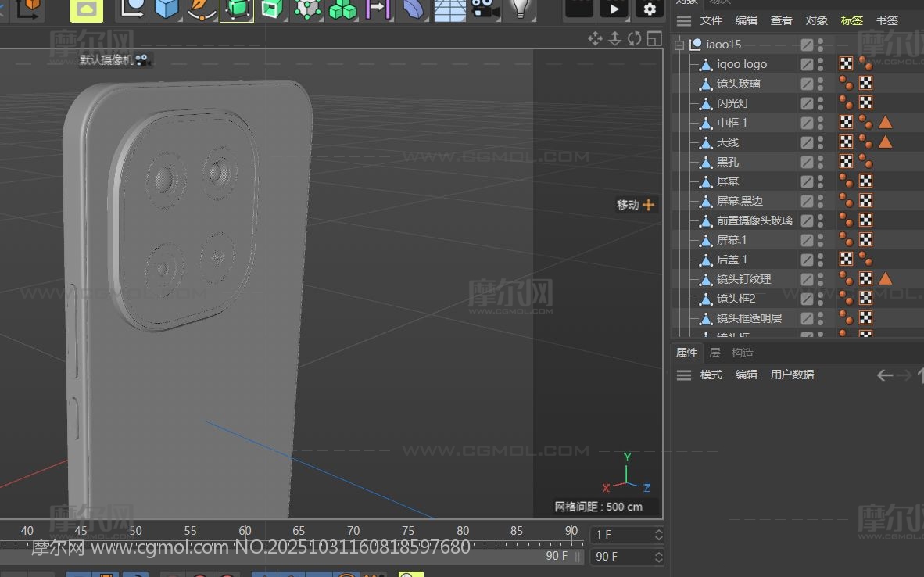924x577 pixels.
Task: Open render settings gear icon
Action: (x=650, y=9)
